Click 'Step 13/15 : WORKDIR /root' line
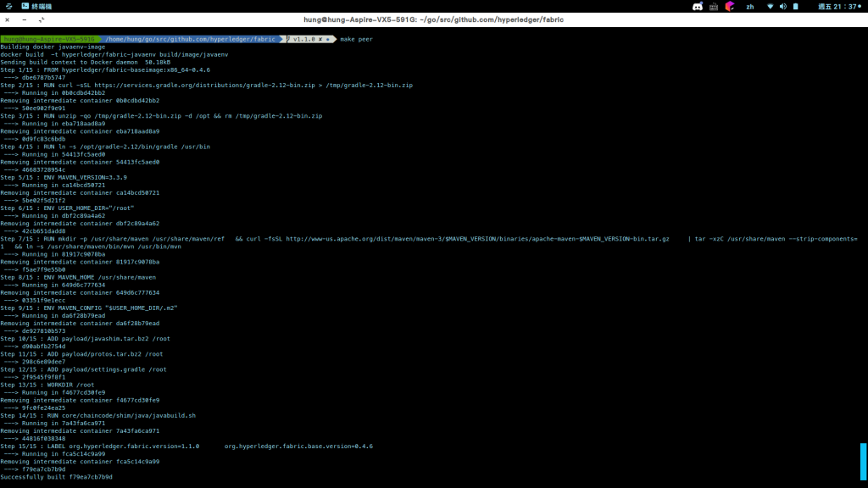This screenshot has height=488, width=868. pyautogui.click(x=47, y=385)
